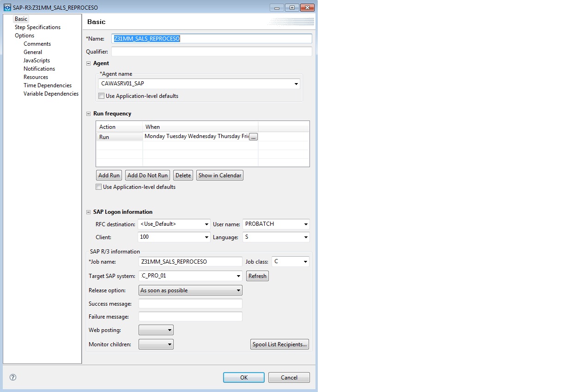
Task: Open the Spool List Recipients dialog
Action: tap(279, 344)
